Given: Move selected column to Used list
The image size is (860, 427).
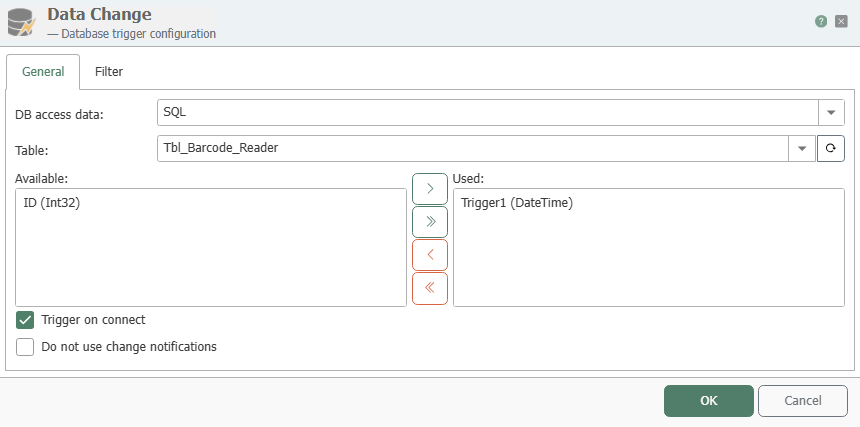Looking at the screenshot, I should tap(430, 189).
